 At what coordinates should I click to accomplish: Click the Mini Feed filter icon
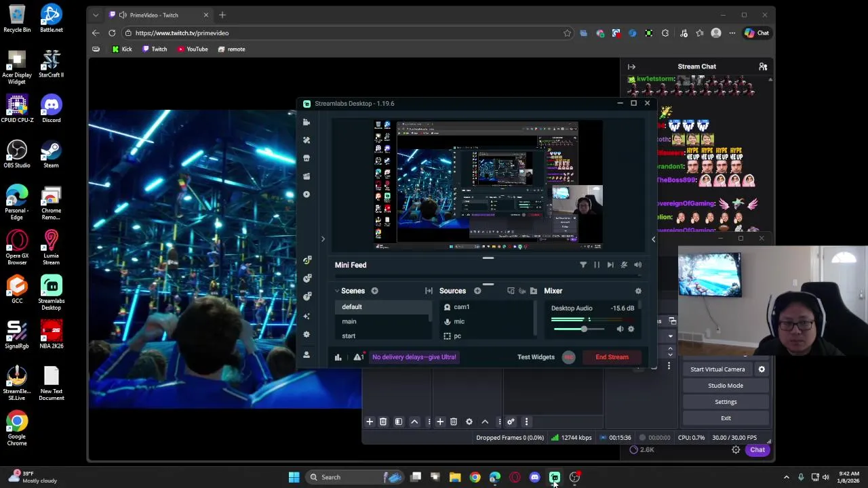(x=583, y=265)
